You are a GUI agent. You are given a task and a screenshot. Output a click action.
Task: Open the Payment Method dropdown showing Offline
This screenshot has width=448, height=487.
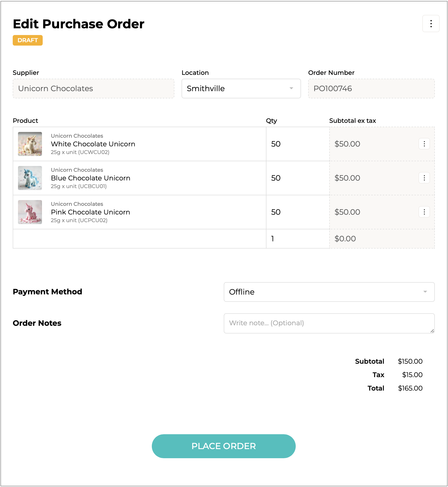coord(329,292)
